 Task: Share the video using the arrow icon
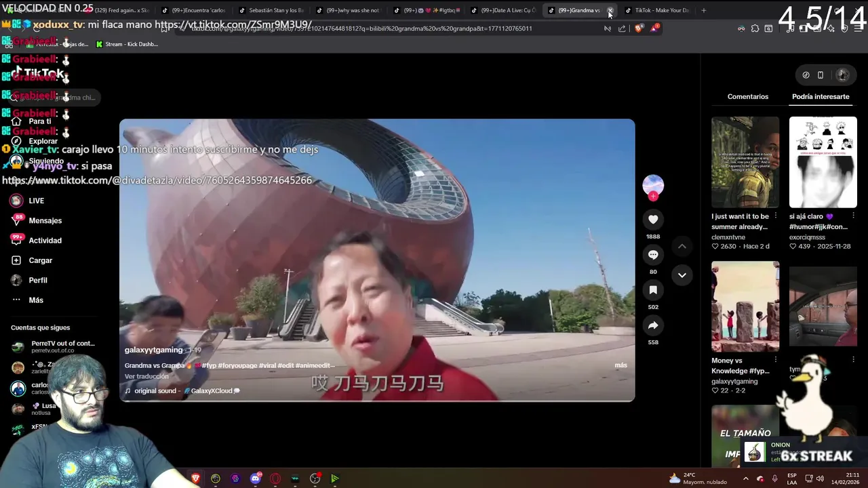(x=653, y=325)
